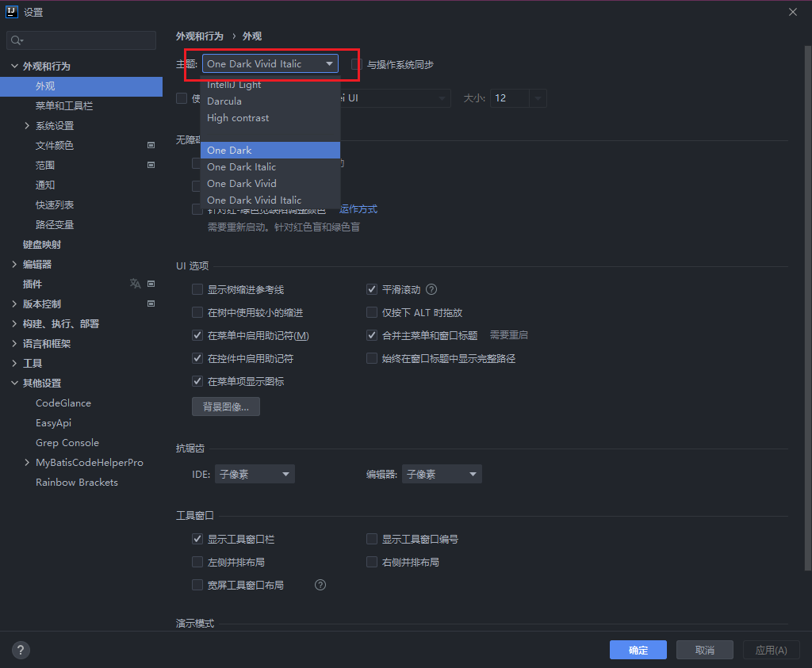Click the project-level icon in the 插件 row
This screenshot has width=812, height=668.
151,284
